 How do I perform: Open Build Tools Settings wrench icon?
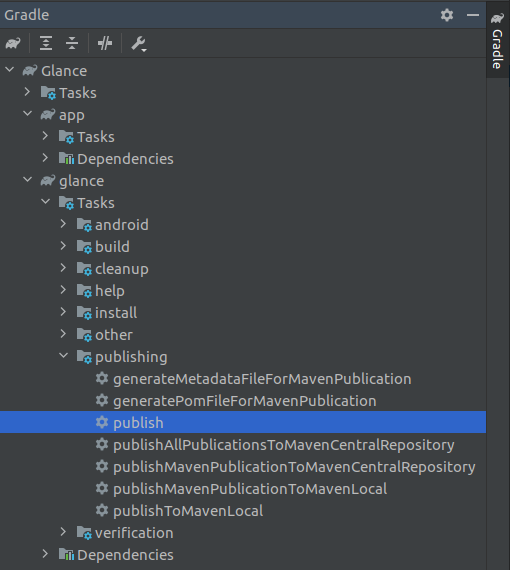click(138, 44)
